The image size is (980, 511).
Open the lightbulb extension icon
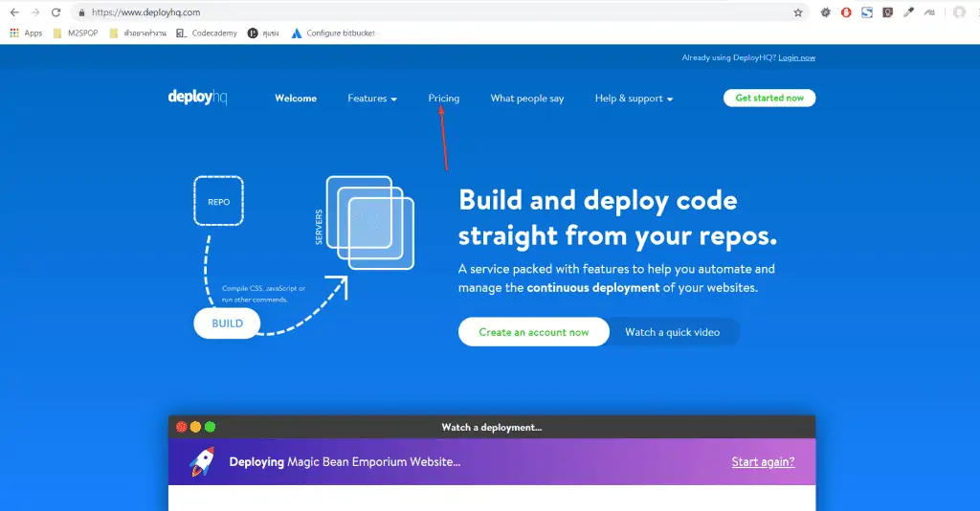(x=887, y=12)
